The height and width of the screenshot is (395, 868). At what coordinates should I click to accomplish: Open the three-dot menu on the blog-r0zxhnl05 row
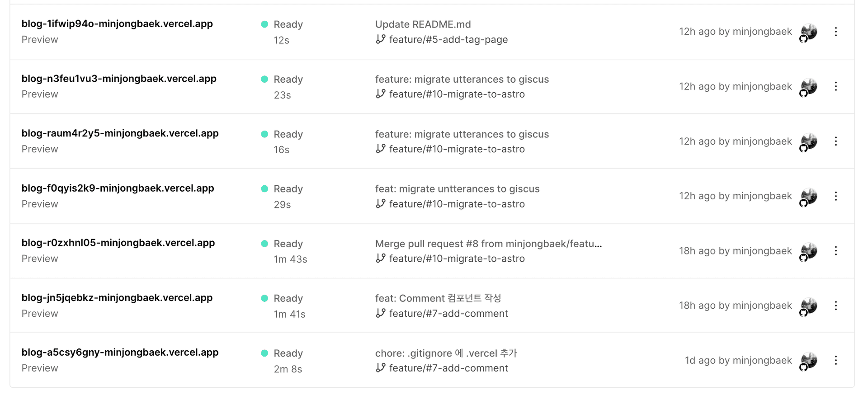[x=836, y=251]
